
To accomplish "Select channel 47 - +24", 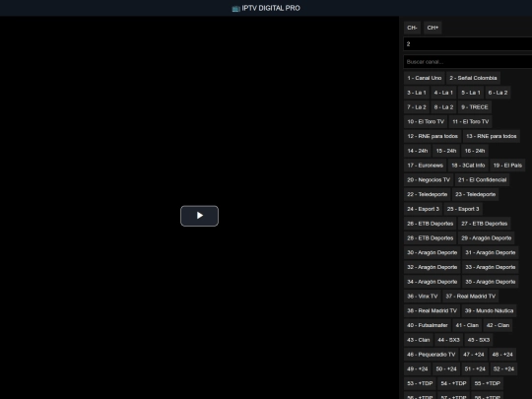I will 474,356.
